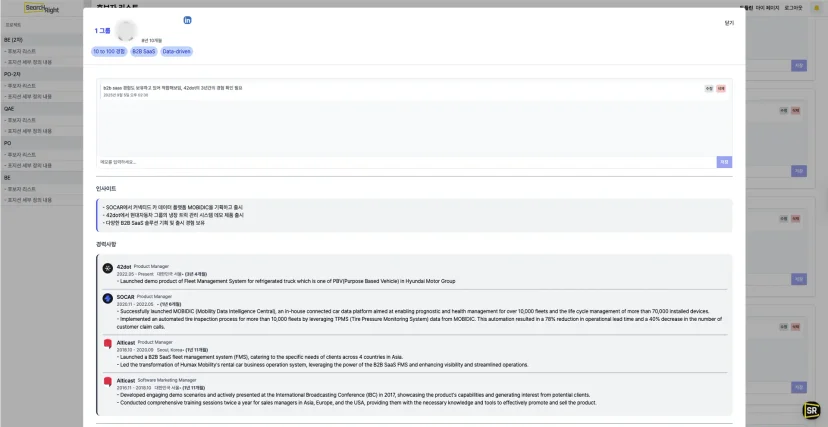Select the 'B2B SaaS' tag

click(144, 52)
